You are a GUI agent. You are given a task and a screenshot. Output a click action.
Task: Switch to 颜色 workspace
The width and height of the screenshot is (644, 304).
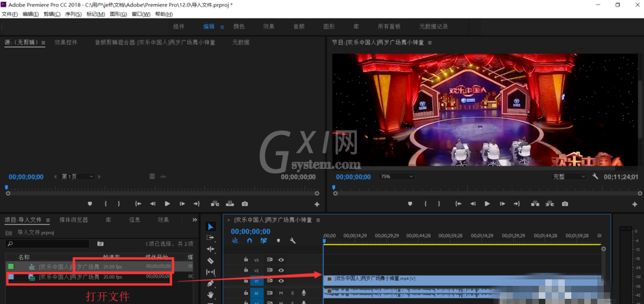[239, 27]
